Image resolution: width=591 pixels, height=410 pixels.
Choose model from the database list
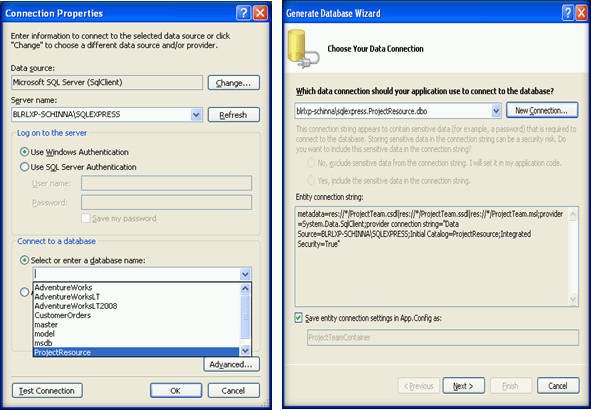(137, 334)
